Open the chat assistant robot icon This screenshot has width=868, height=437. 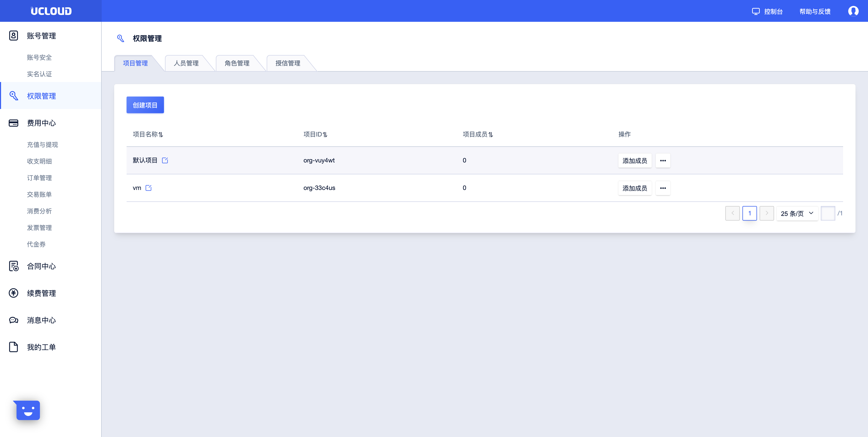28,410
